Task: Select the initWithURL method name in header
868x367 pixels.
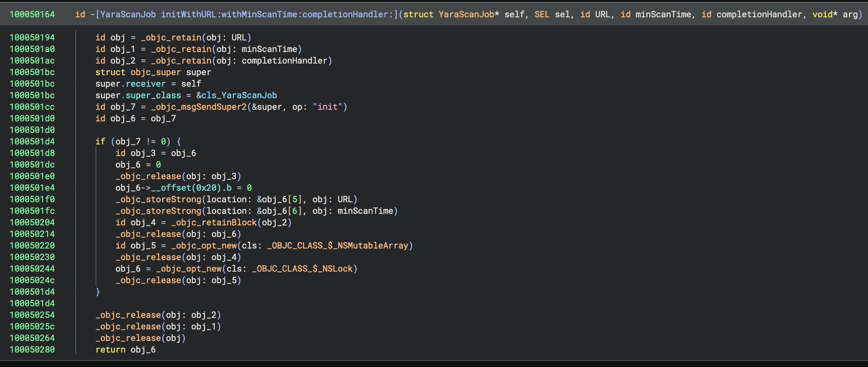Action: (x=189, y=14)
